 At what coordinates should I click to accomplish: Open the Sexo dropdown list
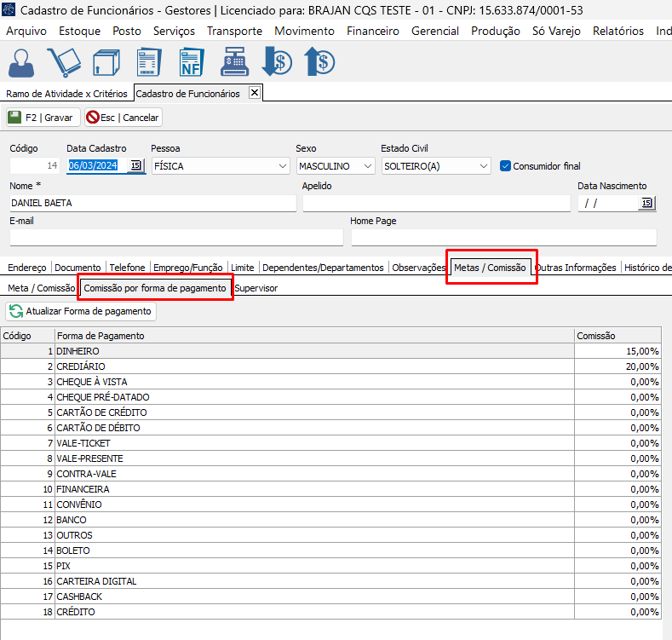point(367,166)
